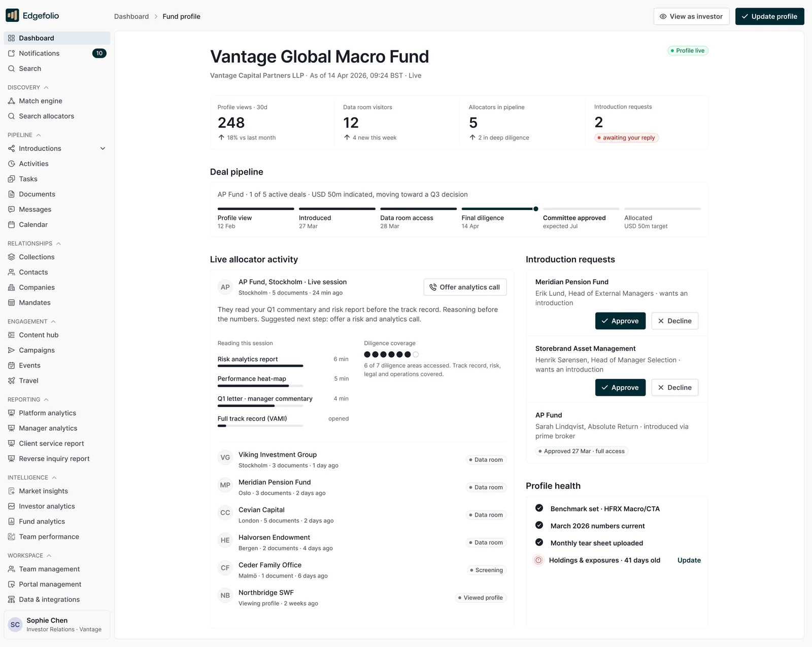The width and height of the screenshot is (812, 647).
Task: Click Update link for Holdings & exposures
Action: pos(689,560)
